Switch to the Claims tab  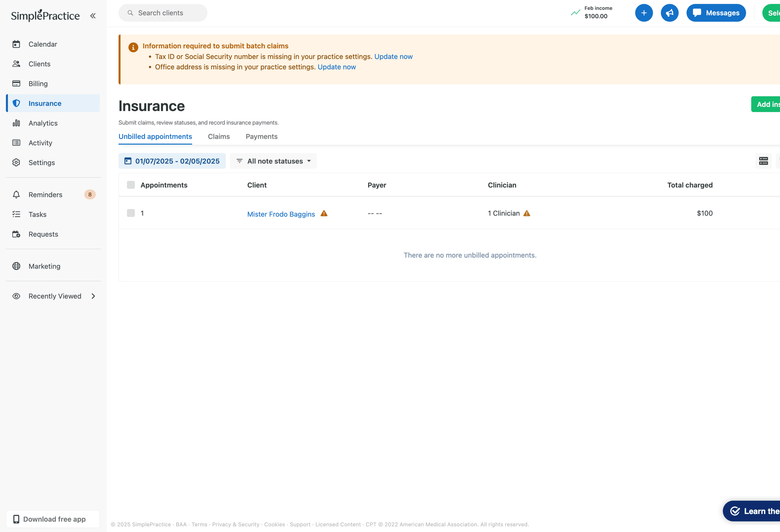tap(219, 136)
